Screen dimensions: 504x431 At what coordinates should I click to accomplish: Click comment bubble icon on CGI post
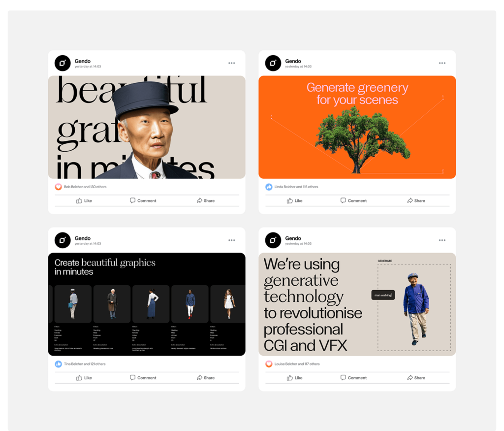point(343,378)
